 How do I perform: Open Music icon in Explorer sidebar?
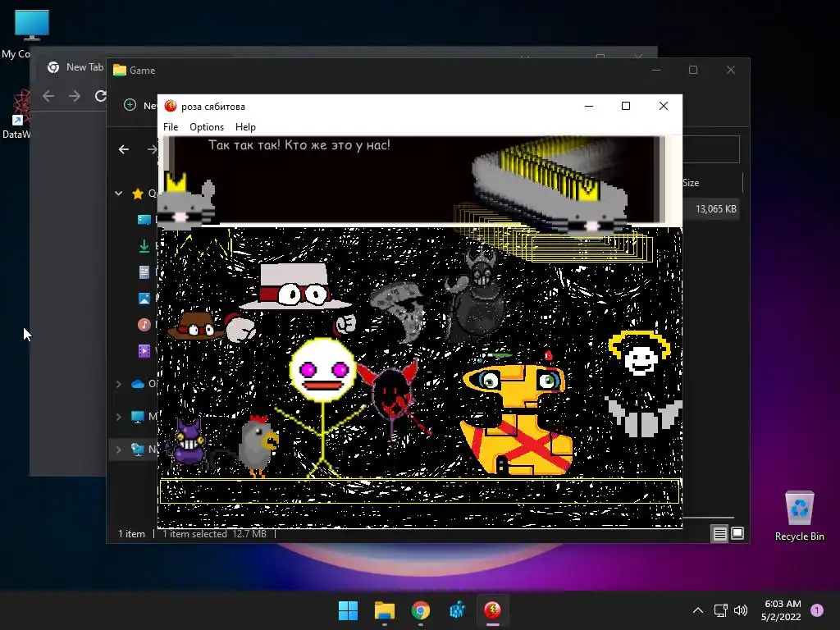pyautogui.click(x=144, y=324)
